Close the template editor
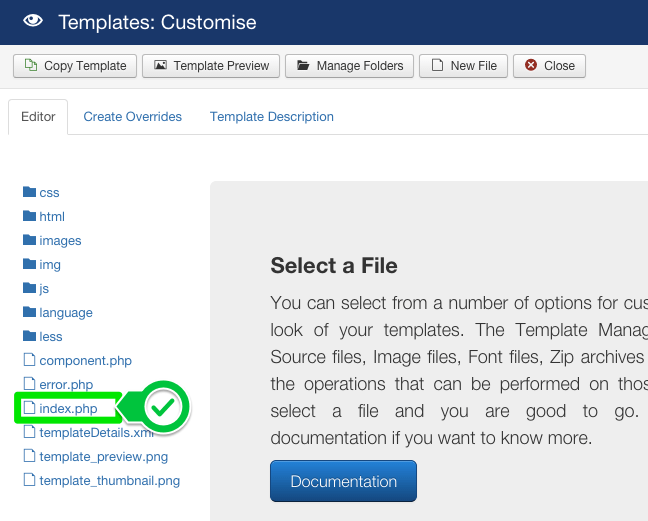The image size is (648, 521). 549,66
